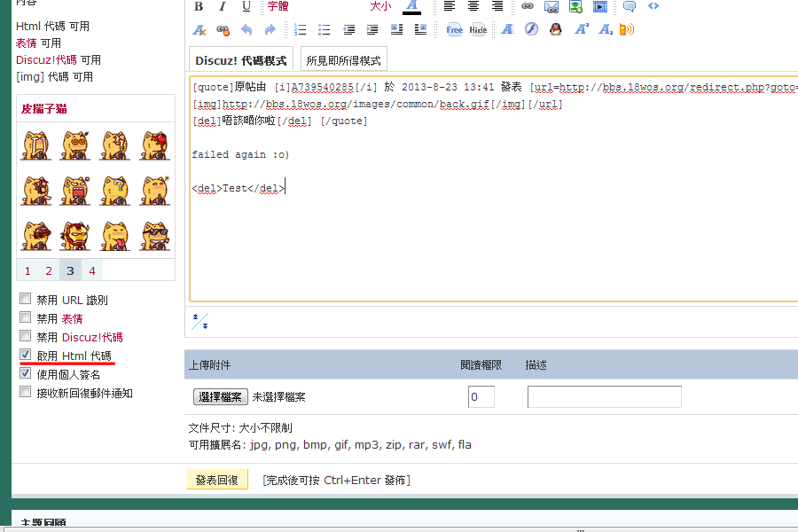798x532 pixels.
Task: Align text to the left
Action: click(449, 6)
